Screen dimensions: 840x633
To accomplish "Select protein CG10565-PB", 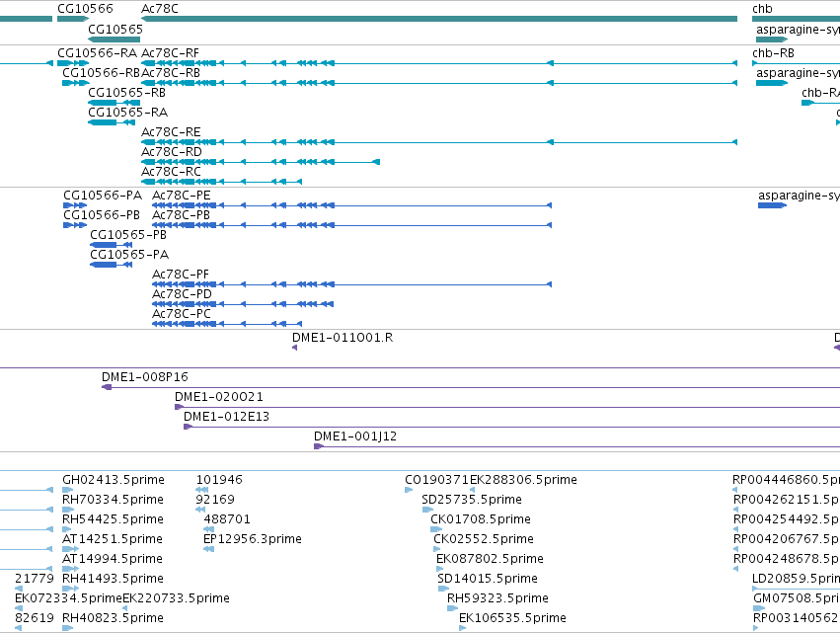I will [112, 245].
